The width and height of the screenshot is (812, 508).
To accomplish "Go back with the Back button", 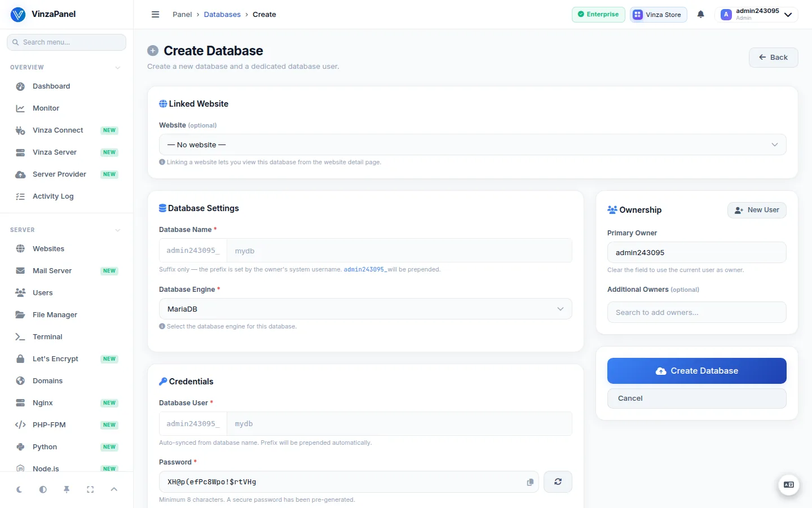I will click(774, 58).
